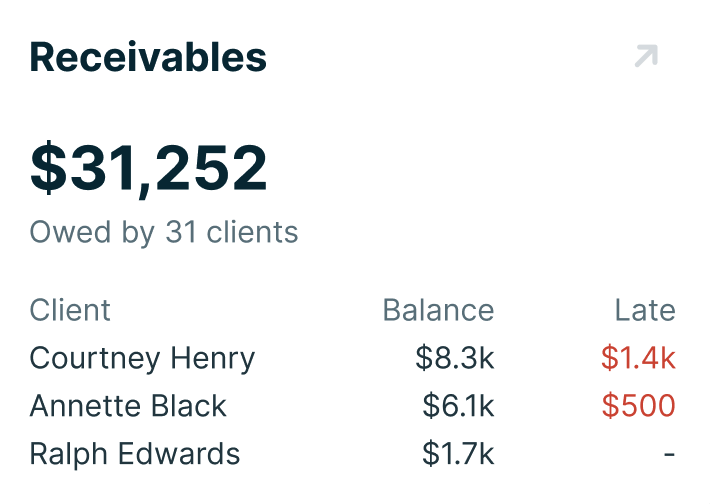Click Annette Black's $6.1k balance
Viewport: 710px width, 504px height.
pos(458,406)
